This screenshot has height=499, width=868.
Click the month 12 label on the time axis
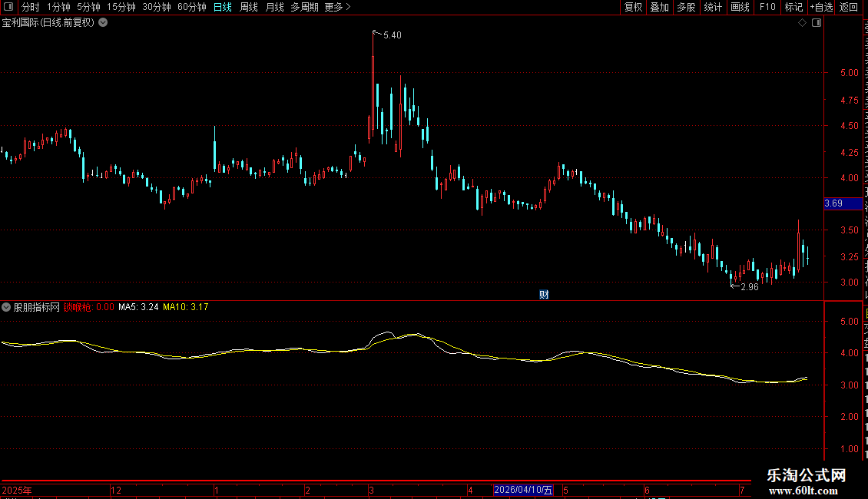coord(116,490)
